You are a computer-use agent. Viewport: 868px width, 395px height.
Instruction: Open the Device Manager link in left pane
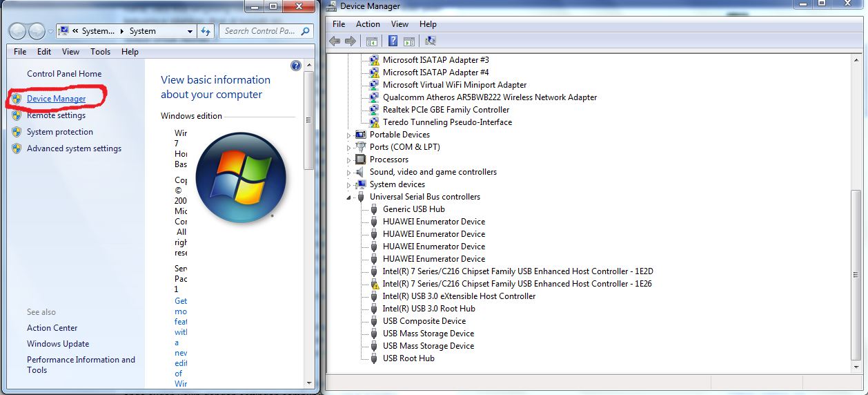pyautogui.click(x=57, y=99)
